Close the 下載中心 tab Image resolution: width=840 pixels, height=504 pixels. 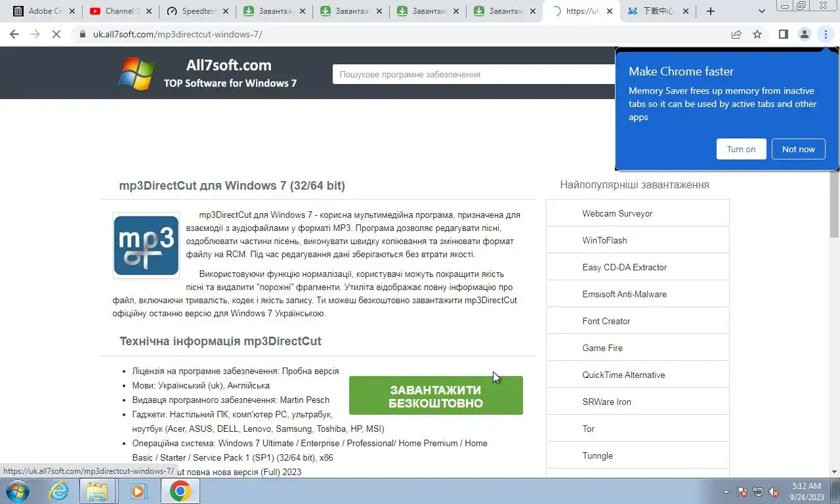tap(686, 11)
